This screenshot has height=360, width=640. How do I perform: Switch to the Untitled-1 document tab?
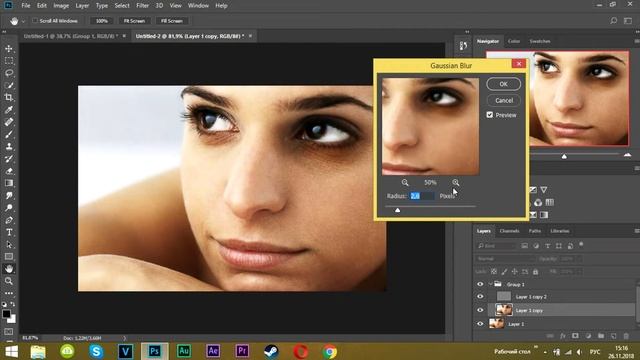pos(71,36)
